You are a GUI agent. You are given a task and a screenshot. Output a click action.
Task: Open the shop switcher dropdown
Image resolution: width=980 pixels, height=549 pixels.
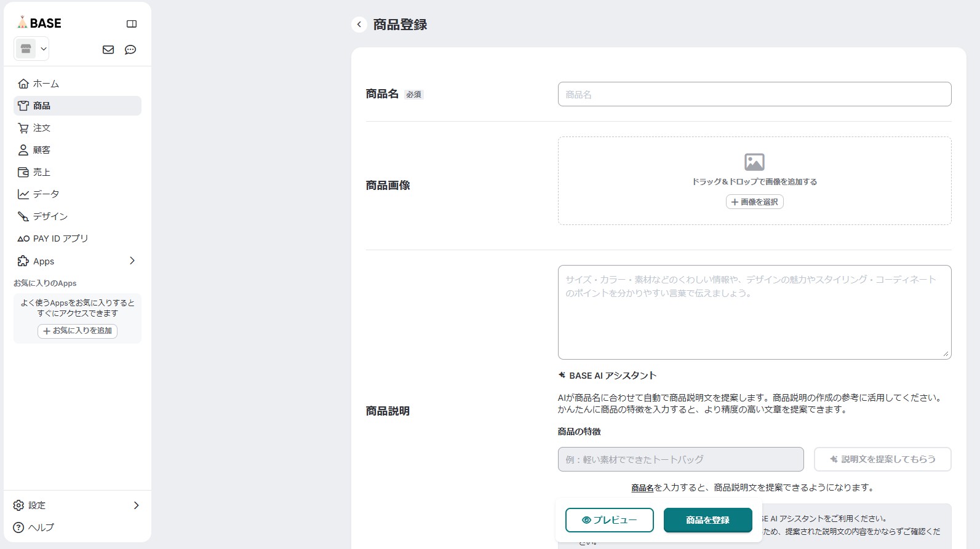31,49
